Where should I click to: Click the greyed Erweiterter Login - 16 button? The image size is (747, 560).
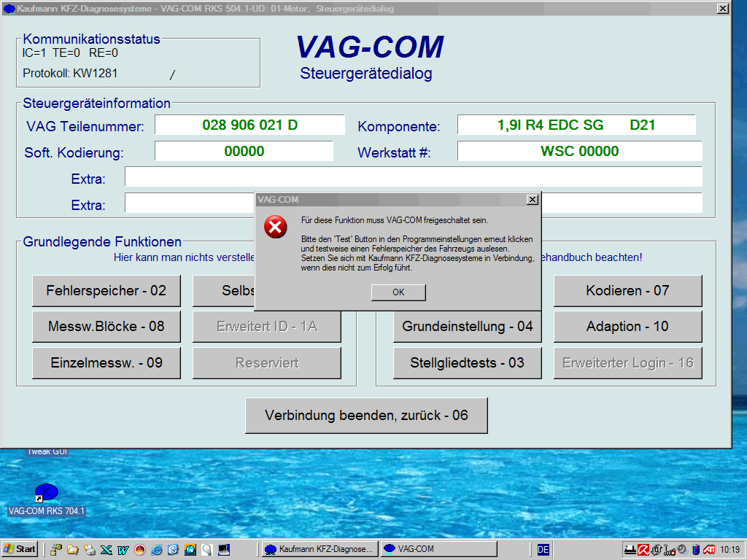coord(628,363)
